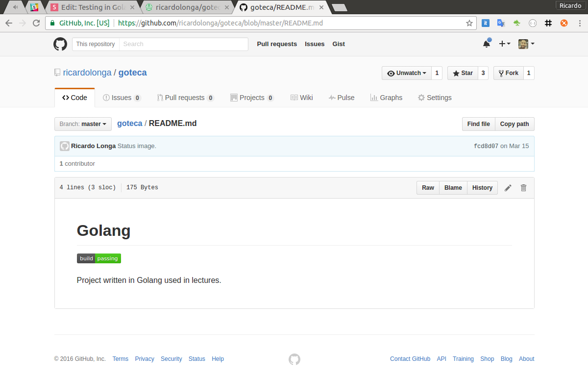Select the Code tab
Viewport: 588px width, 380px height.
click(74, 98)
